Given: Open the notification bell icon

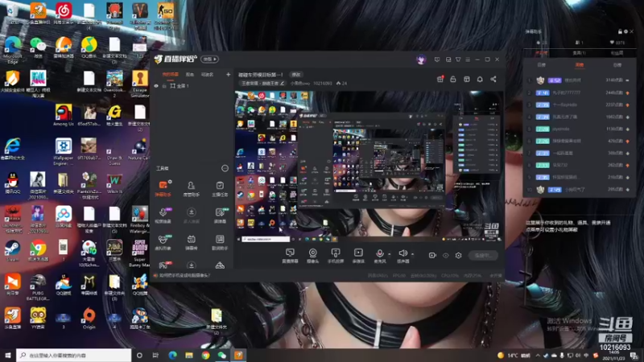Looking at the screenshot, I should tap(480, 79).
